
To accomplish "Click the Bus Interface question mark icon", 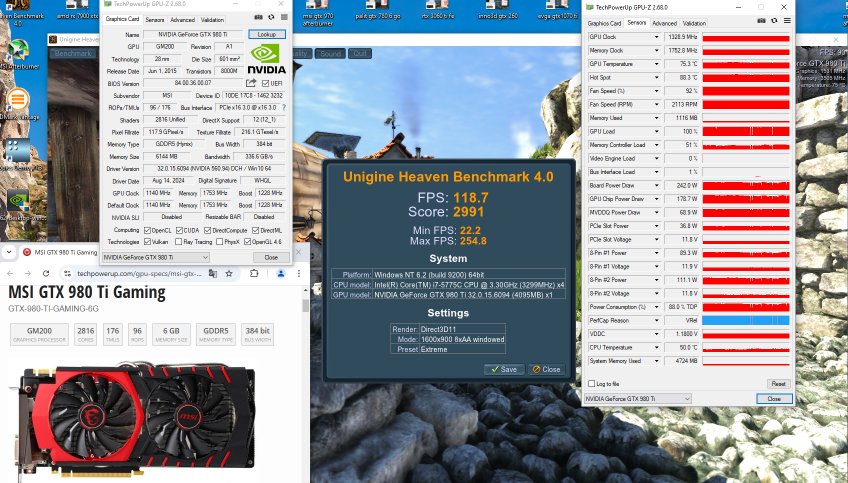I will [x=284, y=108].
